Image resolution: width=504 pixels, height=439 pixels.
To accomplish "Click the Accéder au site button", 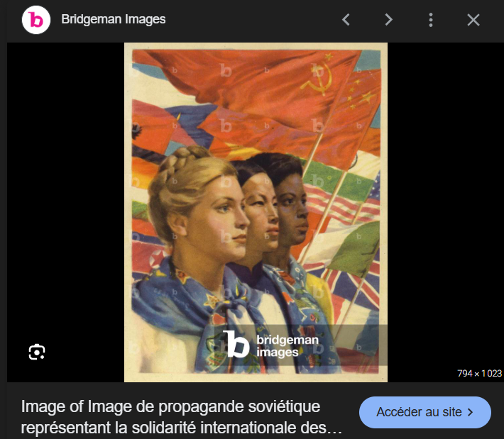I will [425, 412].
